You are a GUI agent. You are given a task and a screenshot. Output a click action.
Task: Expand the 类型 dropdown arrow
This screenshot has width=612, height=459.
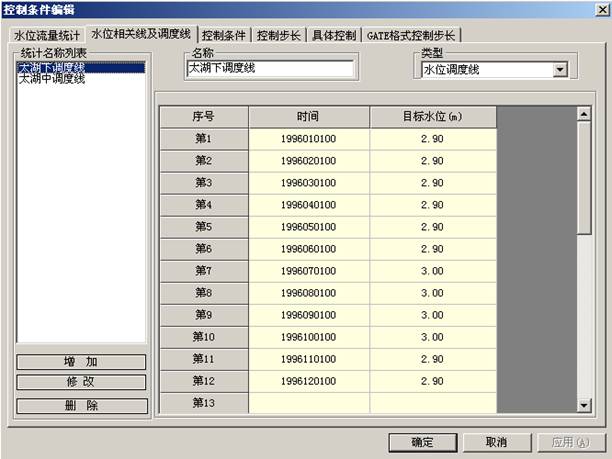click(x=559, y=70)
